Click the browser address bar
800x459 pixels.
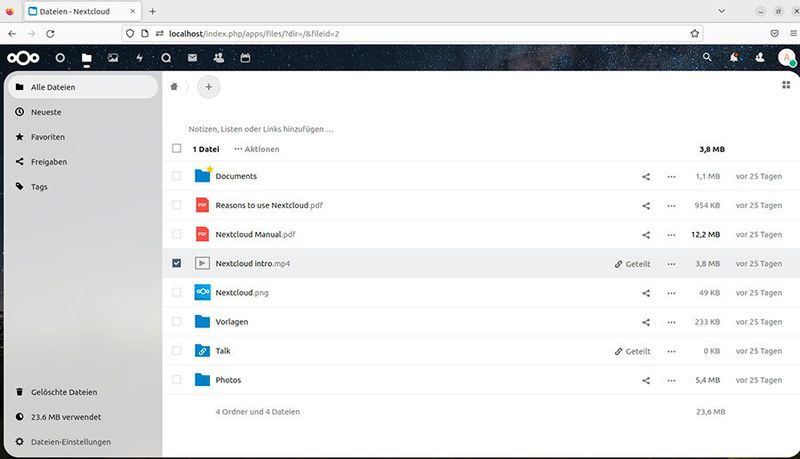[x=412, y=33]
